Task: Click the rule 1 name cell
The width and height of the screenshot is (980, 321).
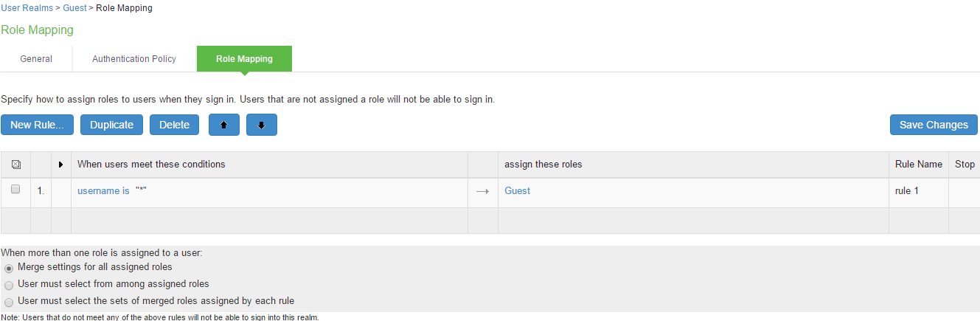Action: coord(908,190)
